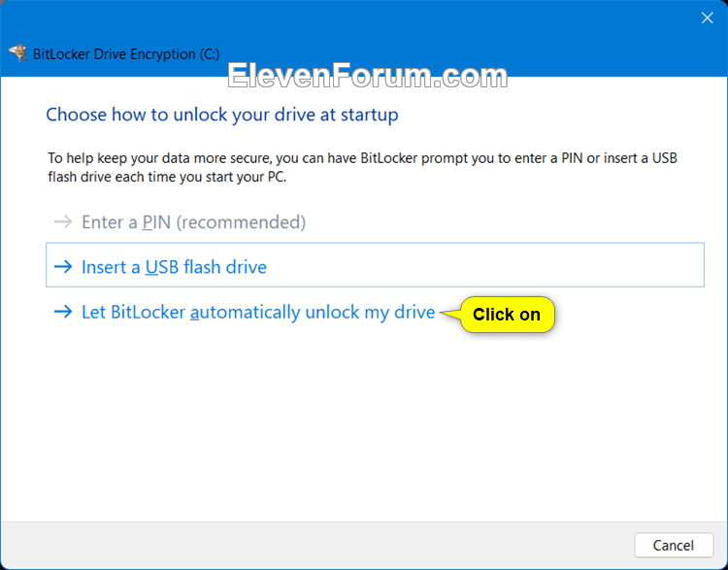Click the paragraph starting 'To help keep your data'
Image resolution: width=728 pixels, height=570 pixels.
[362, 167]
